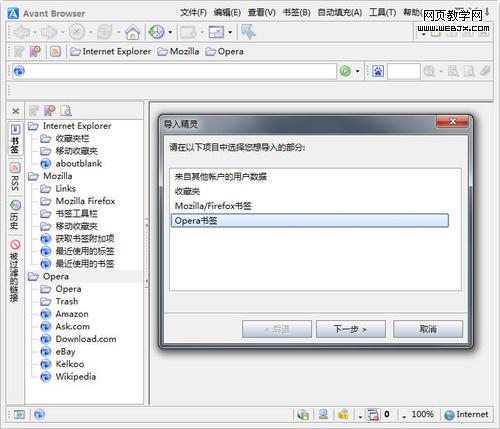Expand the Mozilla Firefox subfolder

[46, 201]
